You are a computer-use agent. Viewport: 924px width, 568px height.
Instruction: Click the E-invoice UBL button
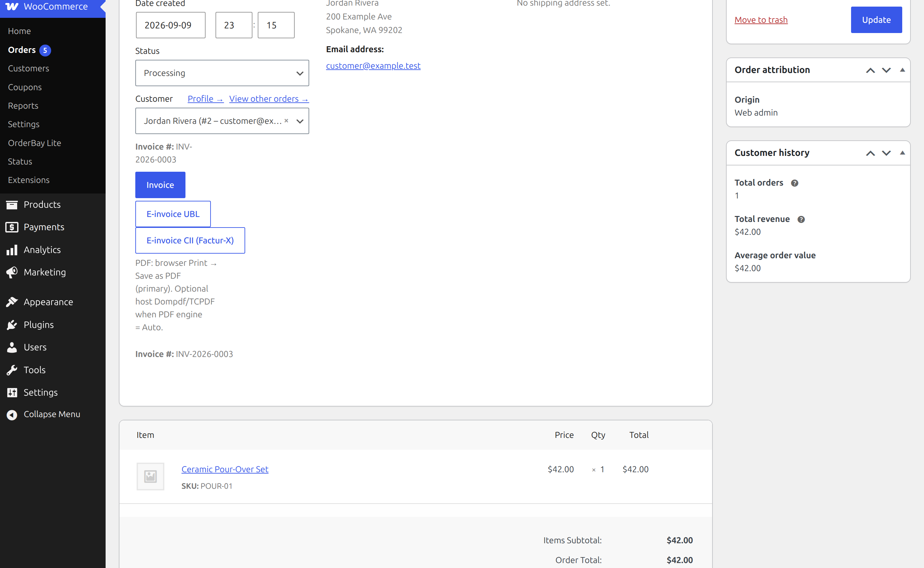[x=173, y=214]
